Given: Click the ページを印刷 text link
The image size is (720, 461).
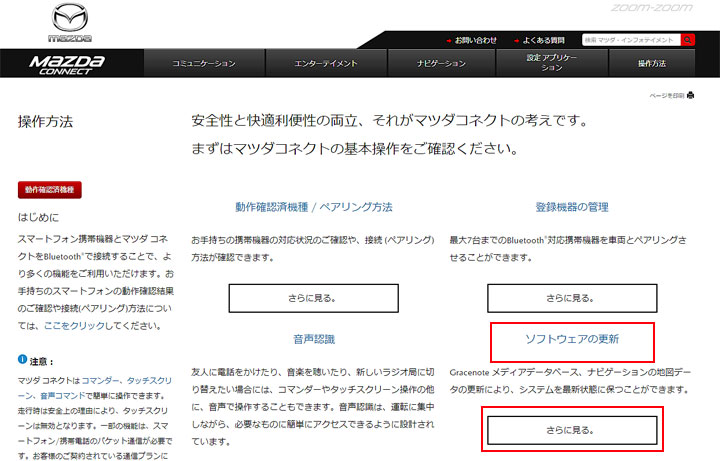Looking at the screenshot, I should (667, 96).
